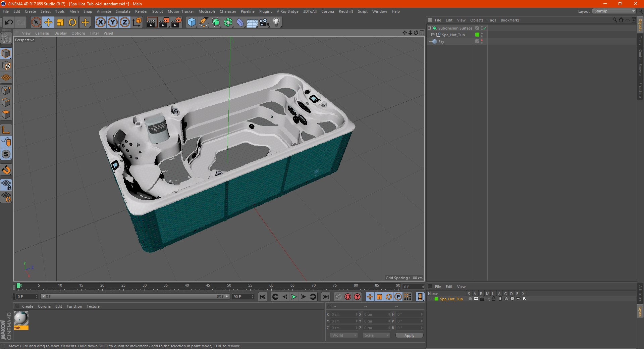
Task: Switch to Model mode
Action: click(6, 54)
